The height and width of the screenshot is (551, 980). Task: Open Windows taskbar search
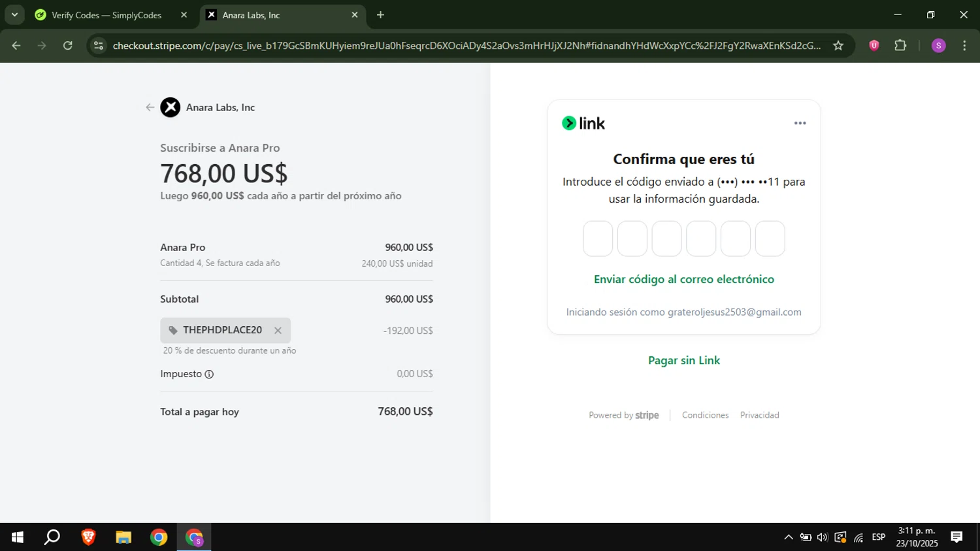(x=52, y=537)
